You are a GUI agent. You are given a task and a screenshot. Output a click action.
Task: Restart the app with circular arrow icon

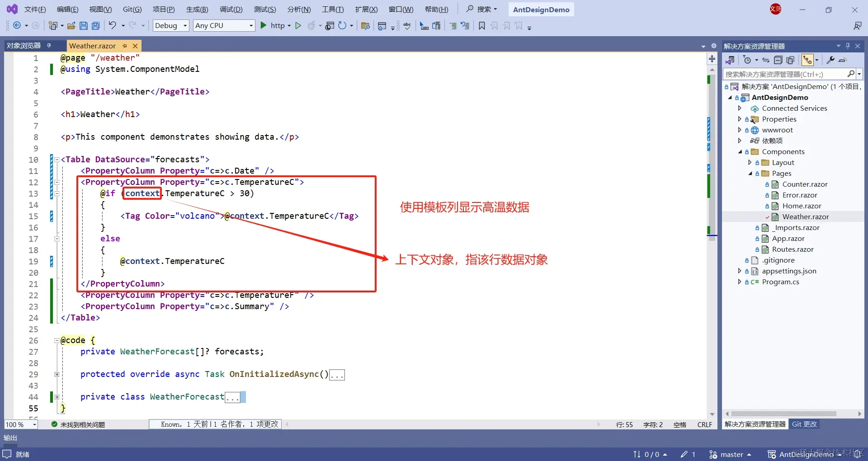tap(342, 25)
